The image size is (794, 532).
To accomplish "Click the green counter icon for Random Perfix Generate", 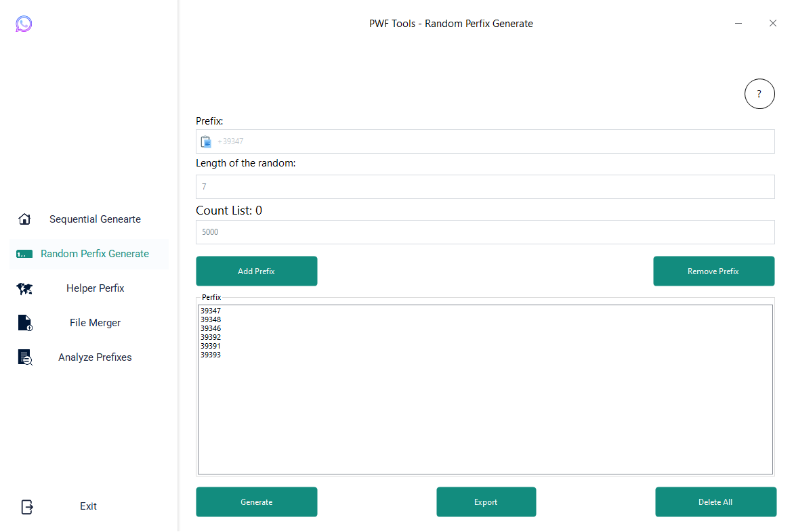I will (24, 254).
